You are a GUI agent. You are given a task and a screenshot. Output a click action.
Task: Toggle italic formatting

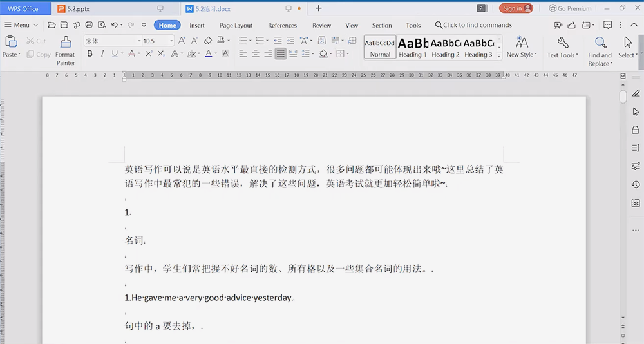point(102,53)
